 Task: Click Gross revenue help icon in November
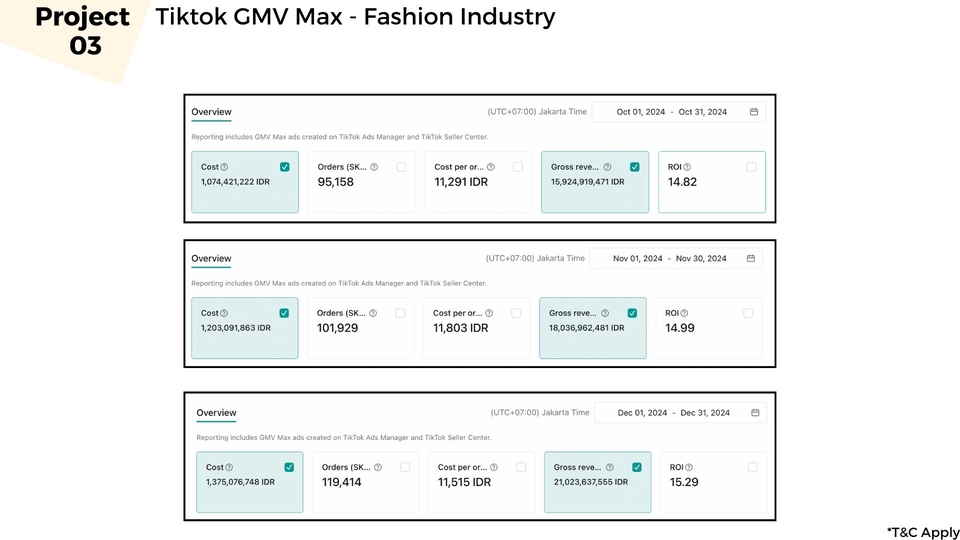tap(605, 313)
